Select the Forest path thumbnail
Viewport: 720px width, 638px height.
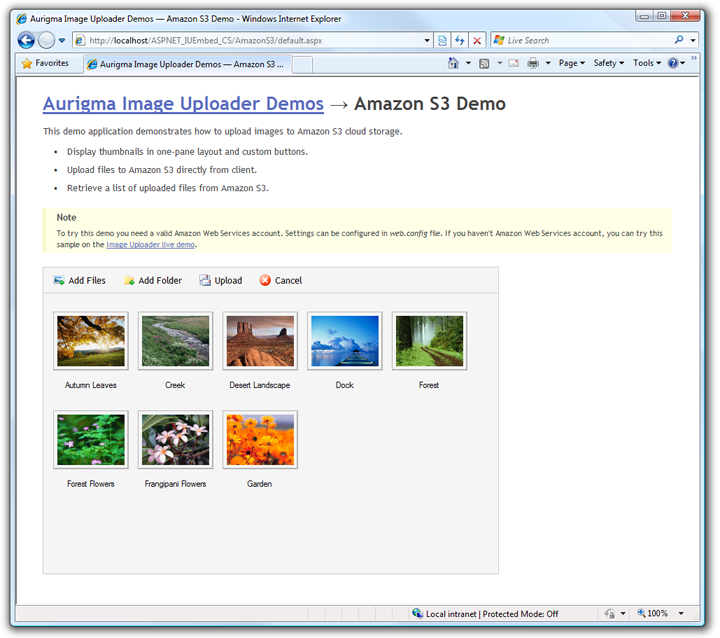click(429, 341)
